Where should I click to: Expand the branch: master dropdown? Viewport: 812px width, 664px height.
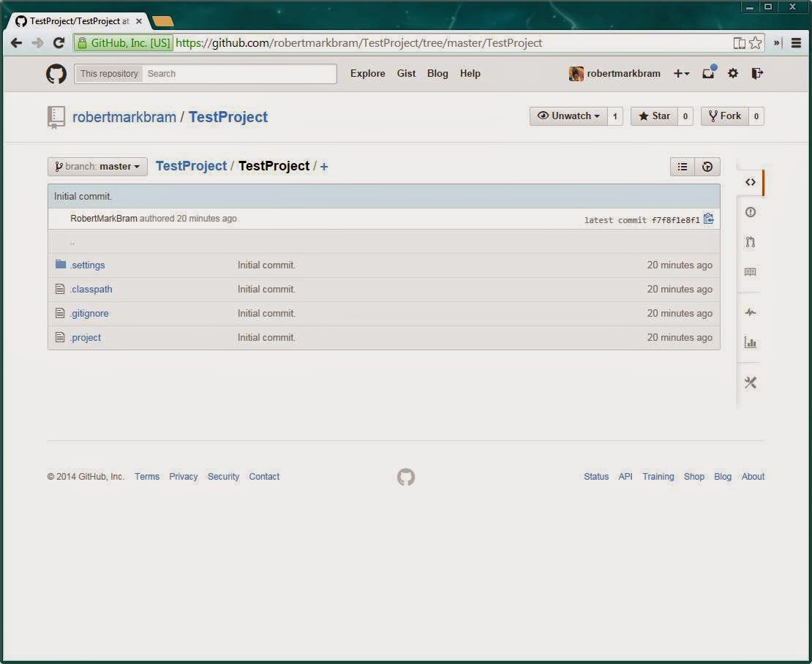(97, 166)
